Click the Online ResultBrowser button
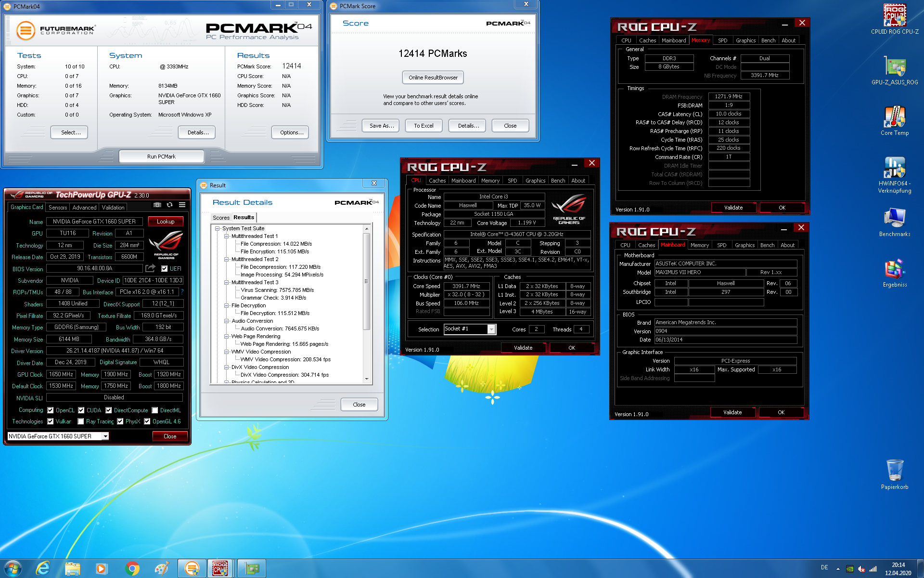 click(x=433, y=78)
